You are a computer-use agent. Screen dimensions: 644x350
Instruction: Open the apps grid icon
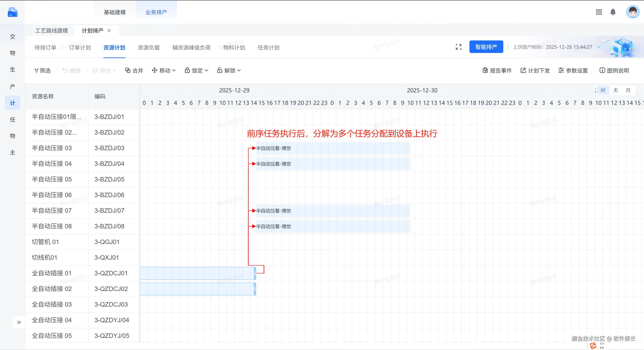(599, 12)
